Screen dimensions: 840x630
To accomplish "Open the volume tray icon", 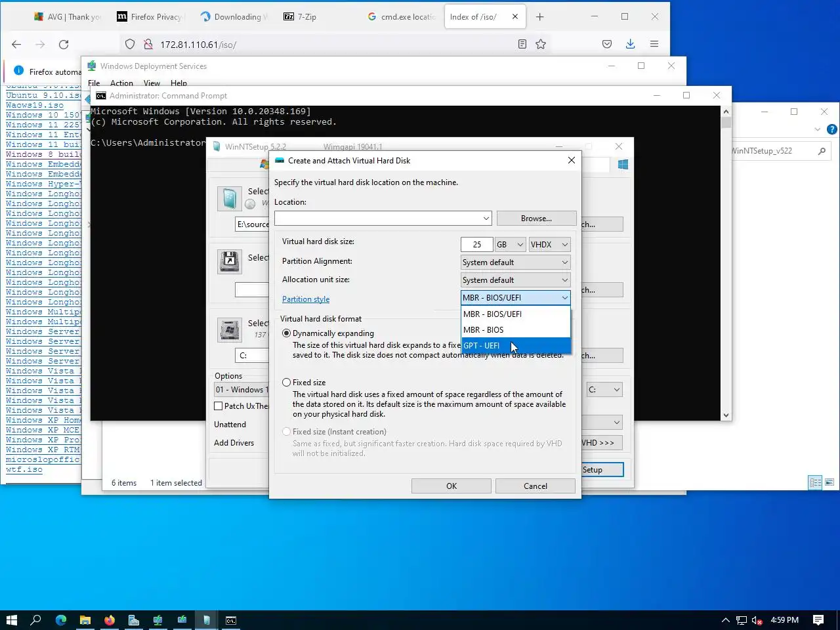I will (x=757, y=620).
